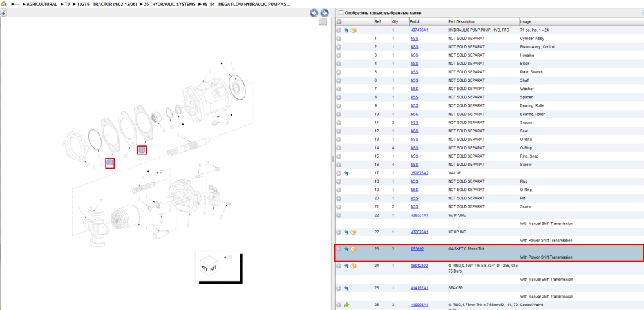The width and height of the screenshot is (644, 310).
Task: Open 'TJ275 - TRACTOR (1/02-12/06)' breadcrumb
Action: click(x=107, y=4)
